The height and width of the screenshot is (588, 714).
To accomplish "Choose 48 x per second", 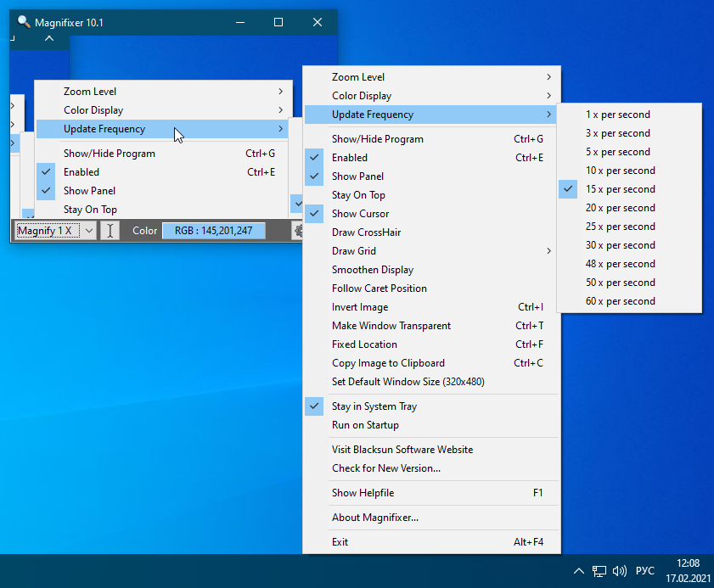I will pyautogui.click(x=629, y=264).
